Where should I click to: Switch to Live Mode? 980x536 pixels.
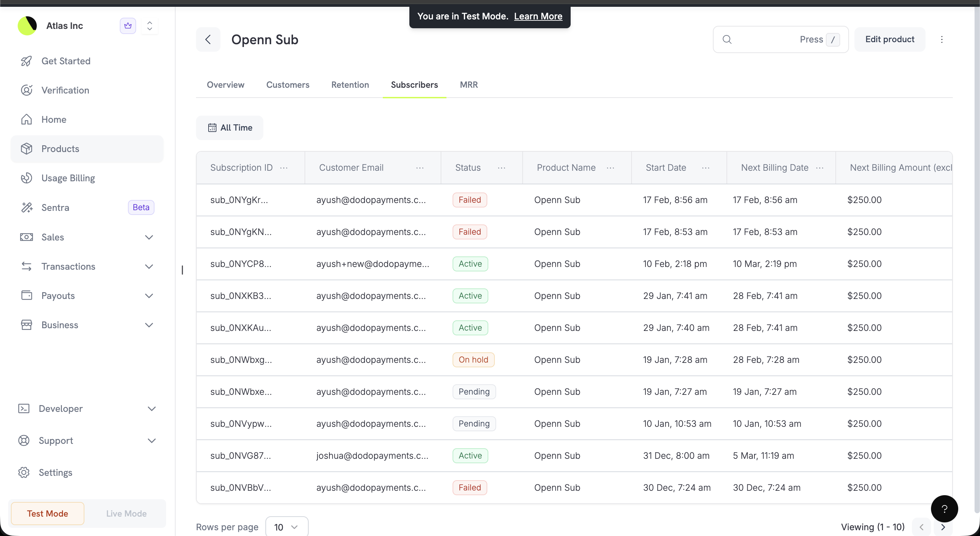126,514
